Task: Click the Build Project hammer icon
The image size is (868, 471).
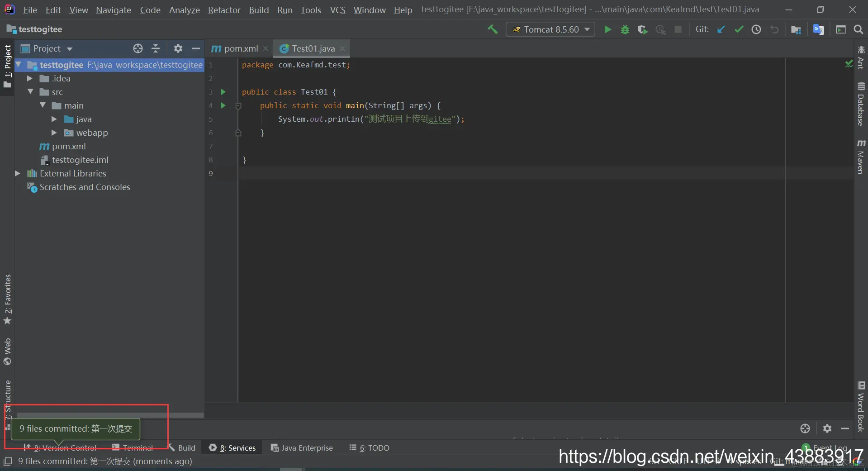Action: point(493,29)
